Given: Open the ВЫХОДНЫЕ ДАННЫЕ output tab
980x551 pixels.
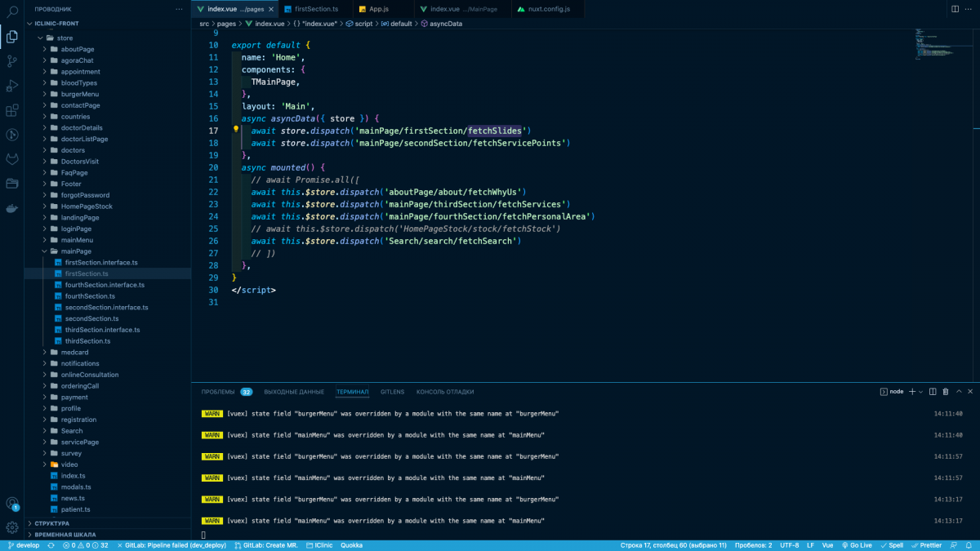Looking at the screenshot, I should (x=294, y=392).
